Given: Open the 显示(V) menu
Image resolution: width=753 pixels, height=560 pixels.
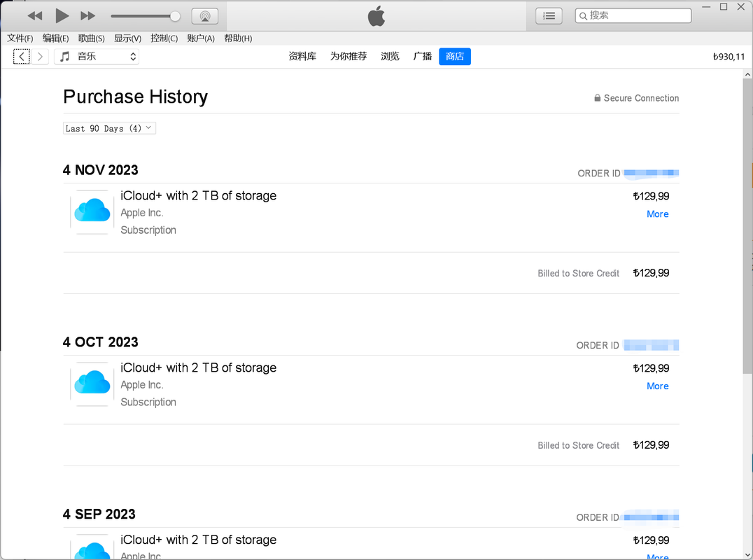Looking at the screenshot, I should pos(127,38).
